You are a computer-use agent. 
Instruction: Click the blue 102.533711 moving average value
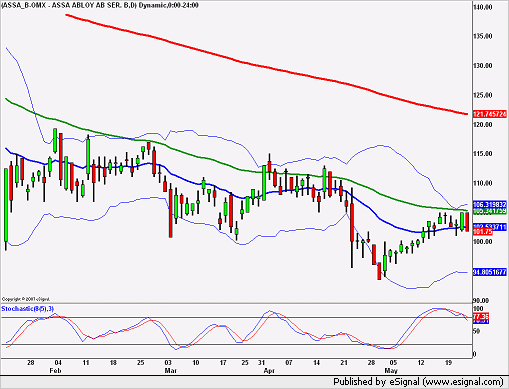[x=490, y=227]
